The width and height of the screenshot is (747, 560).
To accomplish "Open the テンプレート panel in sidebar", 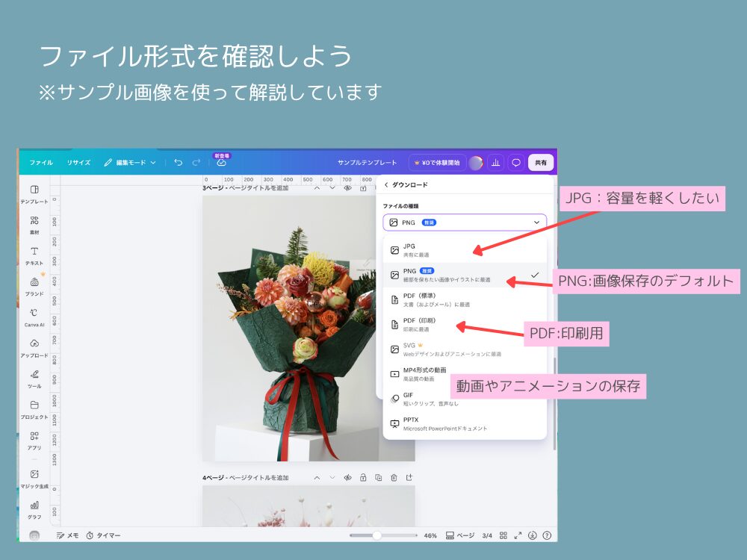I will pos(34,194).
